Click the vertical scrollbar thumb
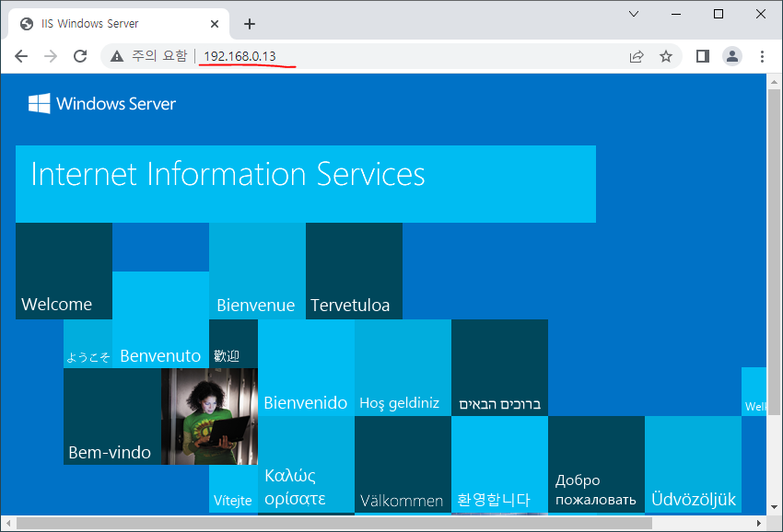The image size is (783, 532). click(774, 251)
